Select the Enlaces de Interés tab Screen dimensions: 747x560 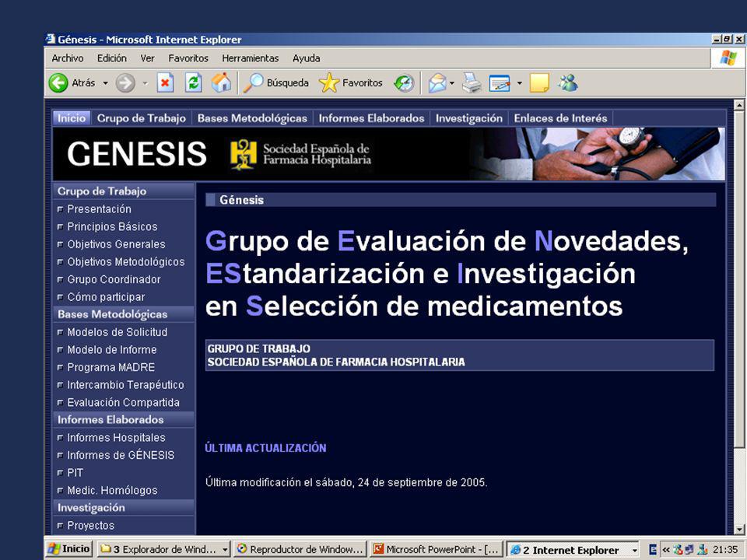[x=560, y=118]
